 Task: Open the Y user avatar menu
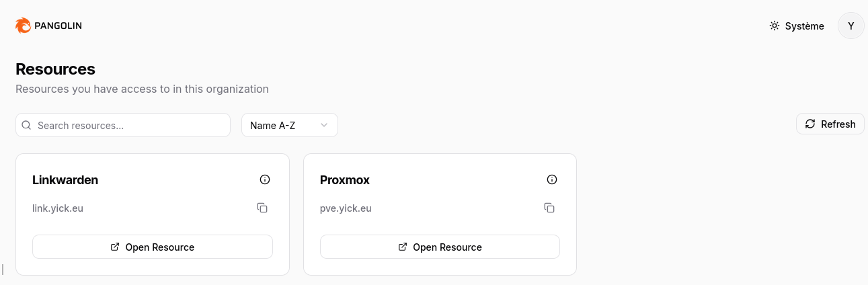pos(851,26)
